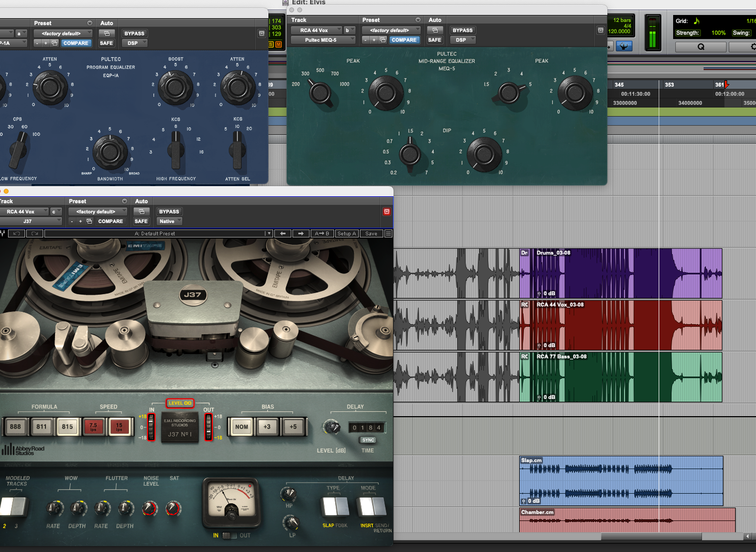This screenshot has width=756, height=552.
Task: Open automation enable window in MEQ-5 plugin
Action: pyautogui.click(x=435, y=30)
